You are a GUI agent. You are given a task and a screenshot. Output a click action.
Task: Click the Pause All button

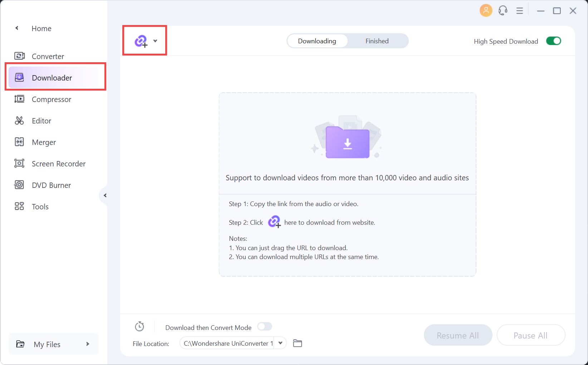[x=530, y=335]
